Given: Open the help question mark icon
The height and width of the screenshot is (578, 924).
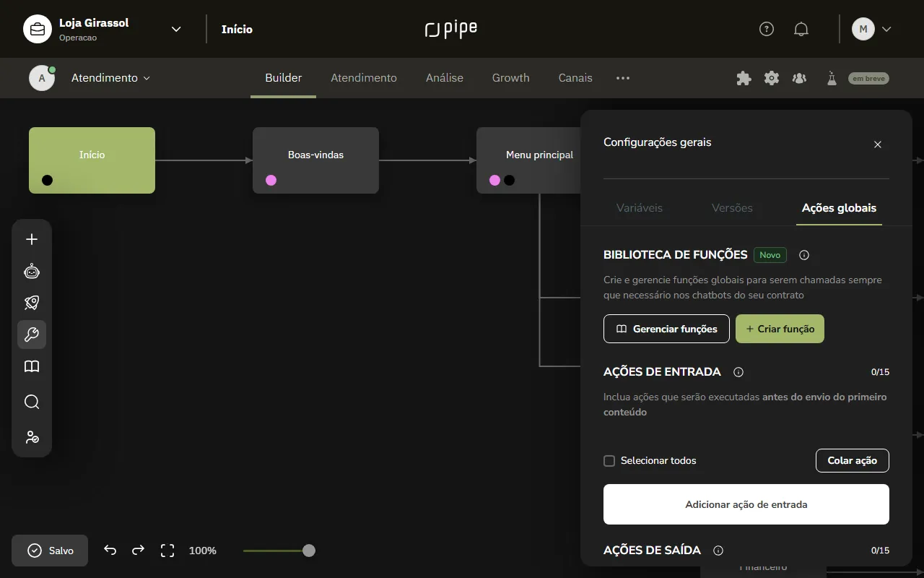Looking at the screenshot, I should [767, 29].
